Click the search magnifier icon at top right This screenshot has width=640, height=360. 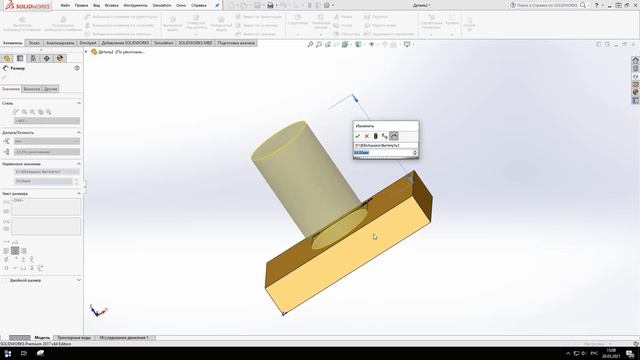(583, 5)
